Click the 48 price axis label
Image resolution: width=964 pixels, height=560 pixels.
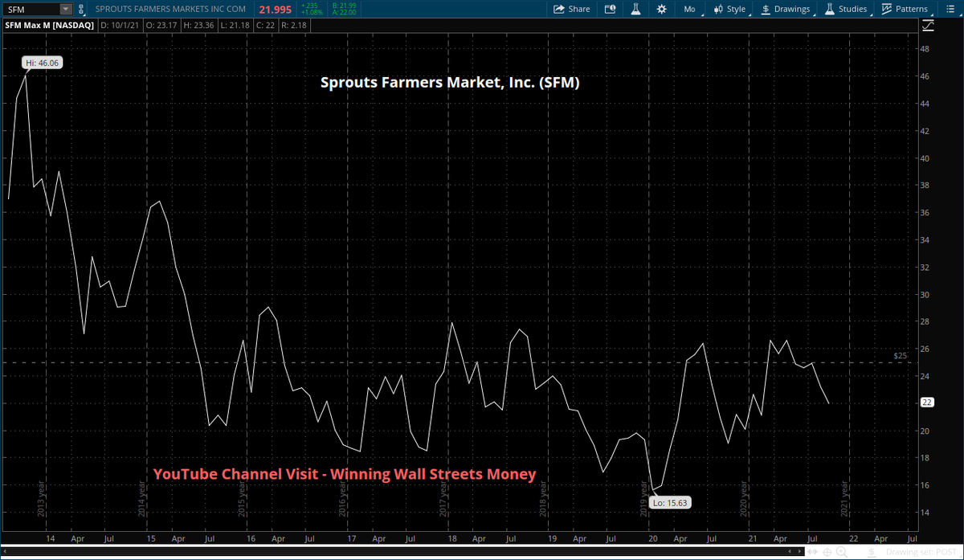coord(925,48)
